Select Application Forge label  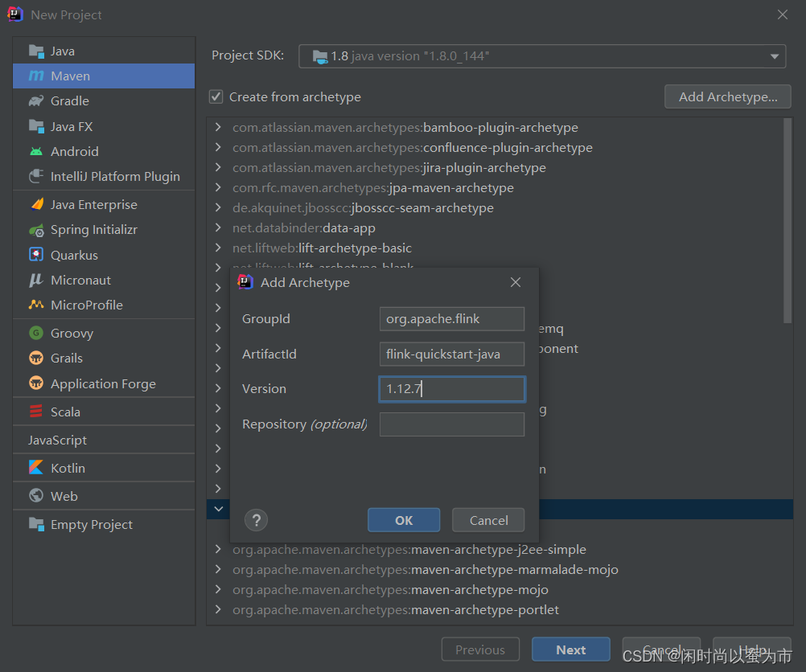pyautogui.click(x=103, y=383)
